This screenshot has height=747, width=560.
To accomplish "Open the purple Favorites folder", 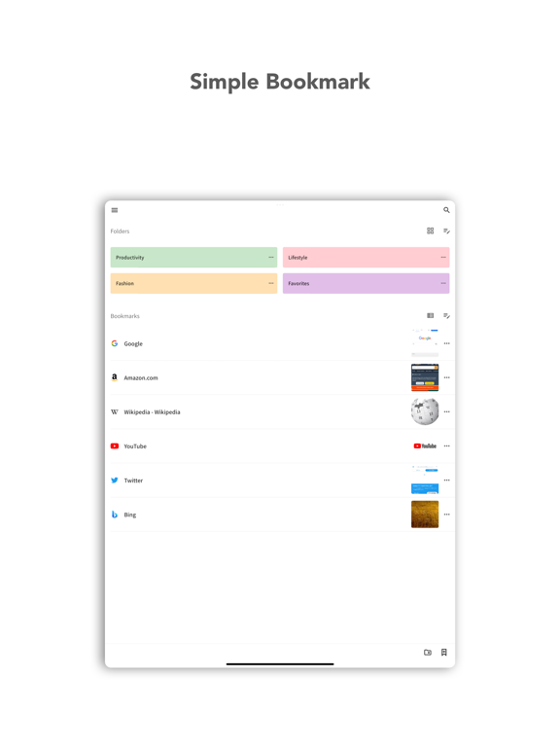I will click(x=367, y=283).
